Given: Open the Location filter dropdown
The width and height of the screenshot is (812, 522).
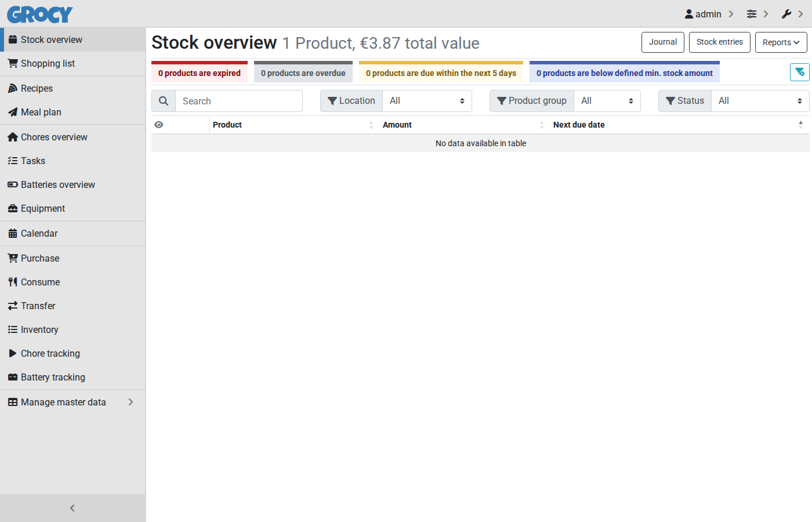Looking at the screenshot, I should 427,101.
